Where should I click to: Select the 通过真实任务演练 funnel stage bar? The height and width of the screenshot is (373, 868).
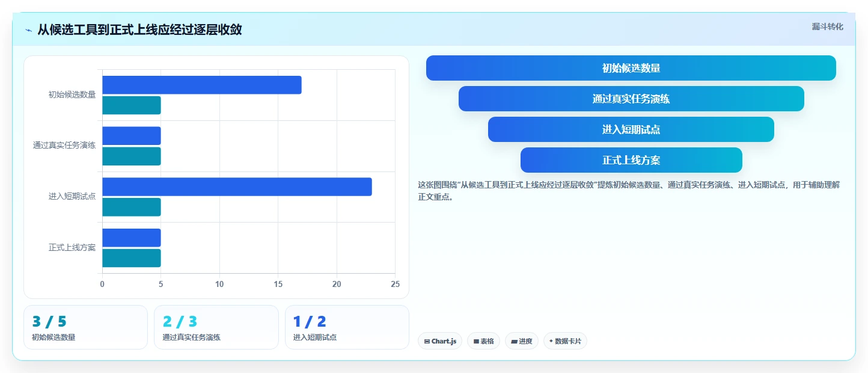[631, 99]
